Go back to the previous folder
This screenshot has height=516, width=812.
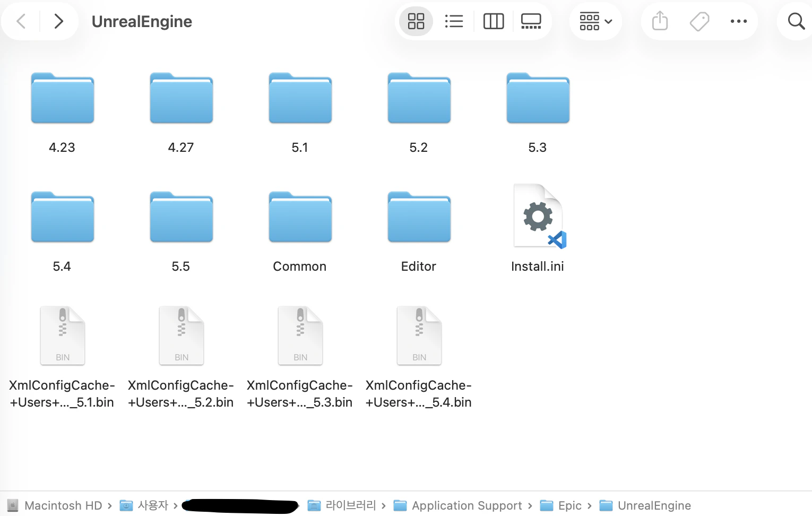pyautogui.click(x=21, y=21)
